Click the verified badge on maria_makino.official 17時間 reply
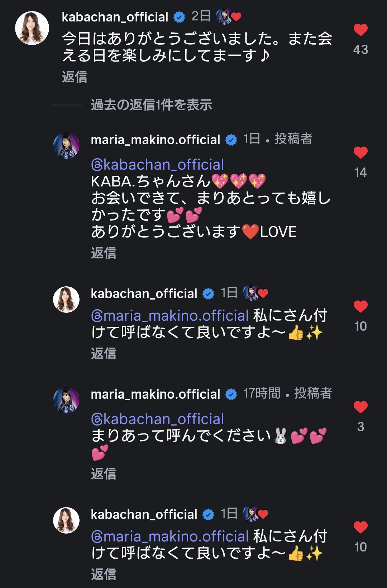Image resolution: width=387 pixels, height=588 pixels. tap(231, 394)
